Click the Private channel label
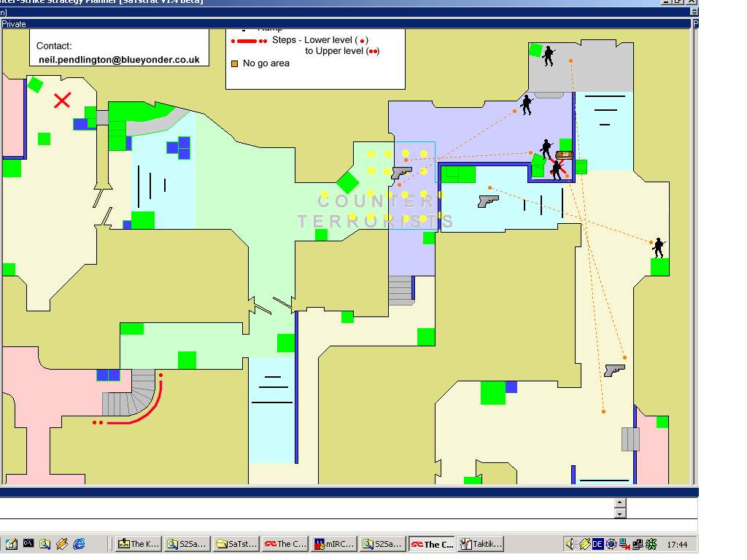747x560 pixels. pyautogui.click(x=13, y=24)
